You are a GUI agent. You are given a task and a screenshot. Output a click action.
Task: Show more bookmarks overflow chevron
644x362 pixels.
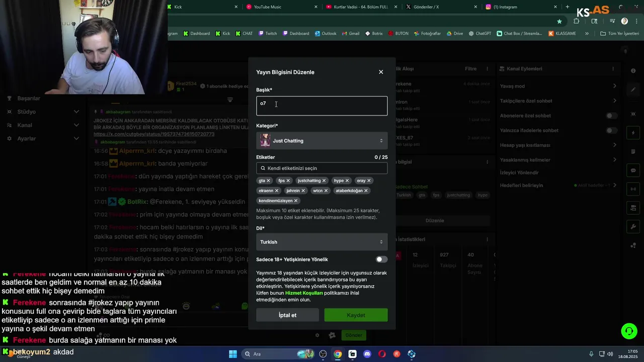(x=587, y=34)
